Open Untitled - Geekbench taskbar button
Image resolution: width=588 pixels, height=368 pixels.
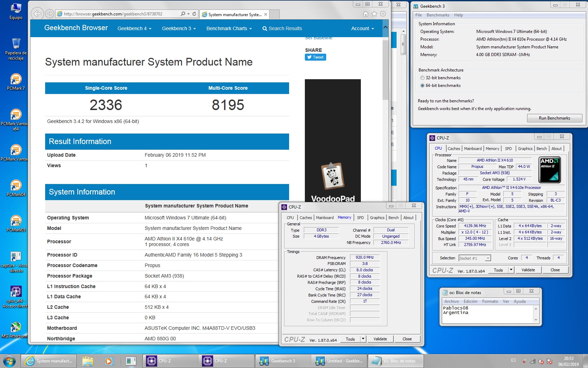coord(339,361)
